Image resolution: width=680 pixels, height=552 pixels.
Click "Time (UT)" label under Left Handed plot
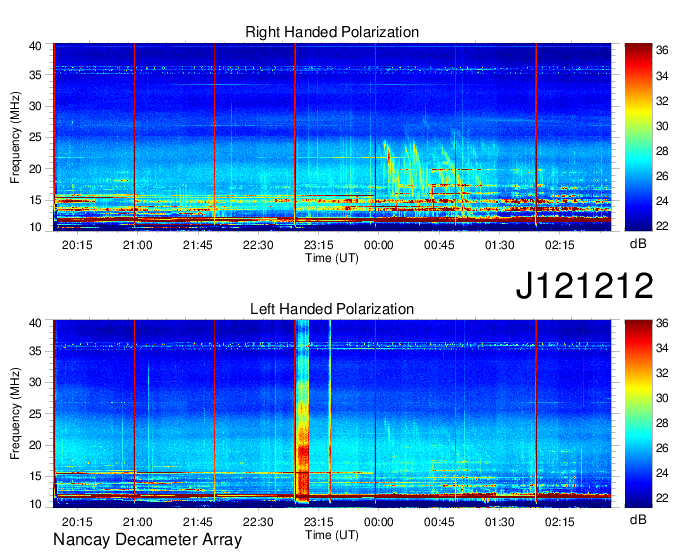332,535
